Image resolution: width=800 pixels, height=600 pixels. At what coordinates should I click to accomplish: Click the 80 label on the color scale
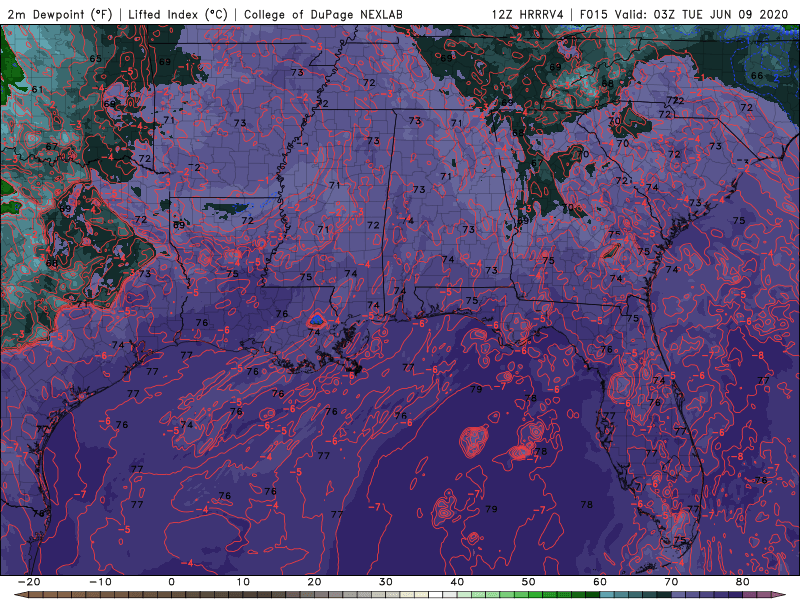(743, 582)
